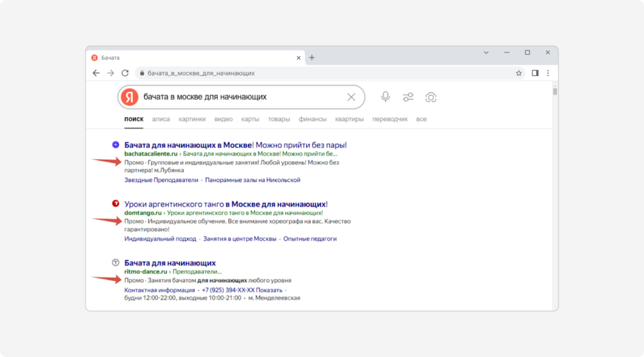Screen dimensions: 644x357
Task: Close the Бачата browser tab
Action: [299, 58]
